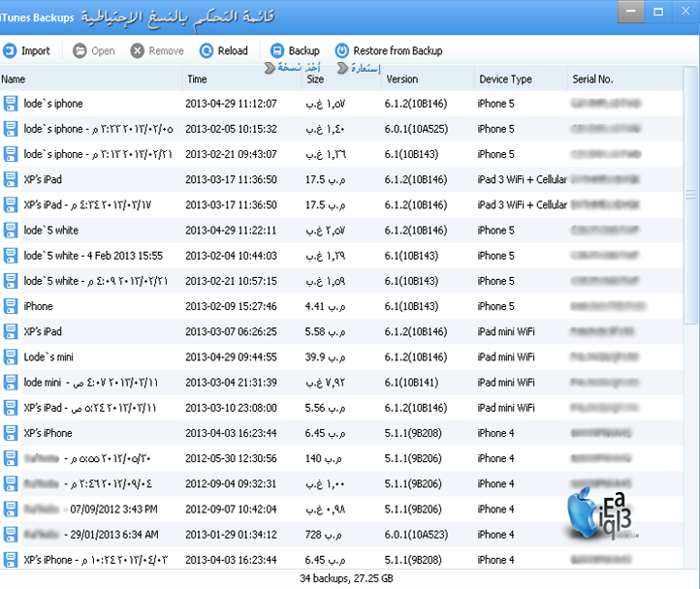Select backup icon beside Lode`s mini
Screen dimensions: 700x589
tap(11, 357)
